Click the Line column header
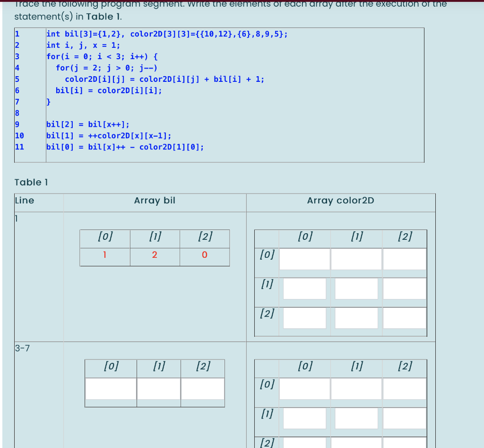The width and height of the screenshot is (484, 448). [24, 201]
